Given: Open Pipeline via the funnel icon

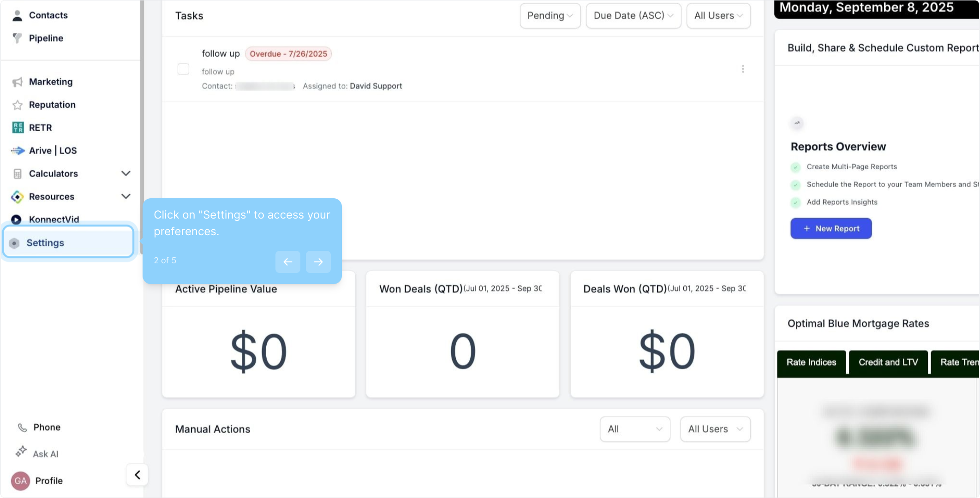Looking at the screenshot, I should [17, 38].
